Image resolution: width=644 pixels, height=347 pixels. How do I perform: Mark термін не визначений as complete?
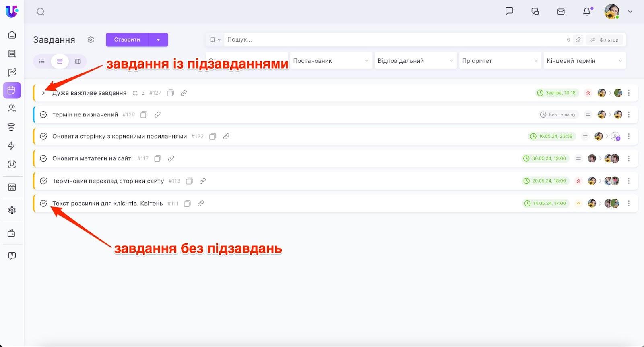pos(43,114)
